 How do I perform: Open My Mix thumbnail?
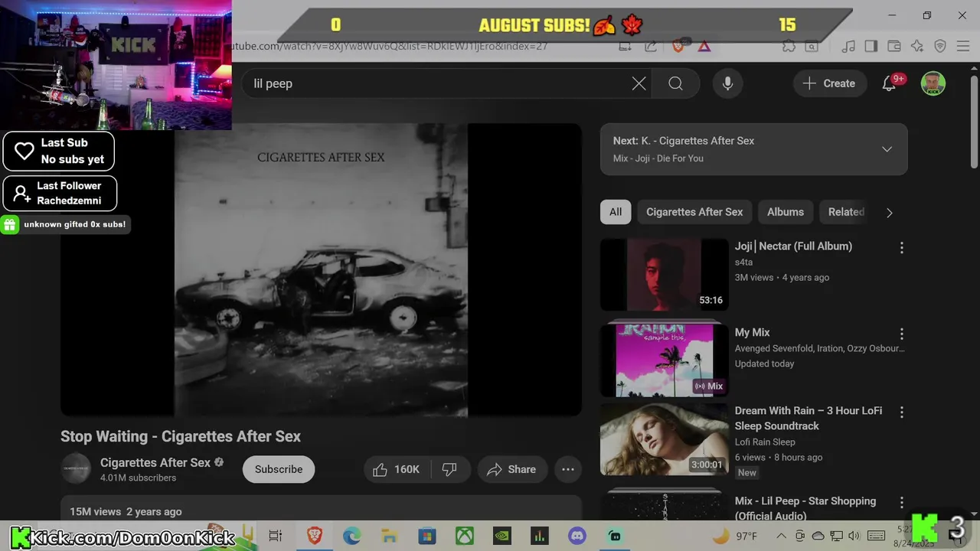pyautogui.click(x=664, y=360)
